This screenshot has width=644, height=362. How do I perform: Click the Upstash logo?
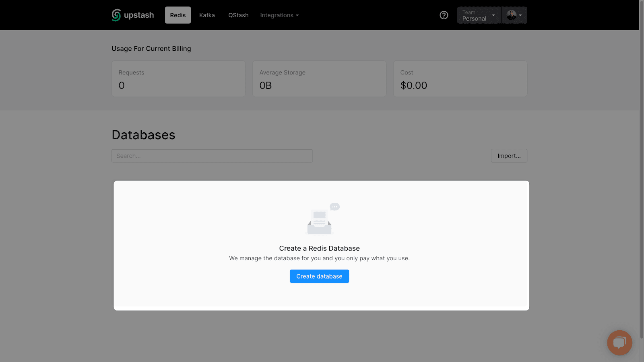pos(133,15)
